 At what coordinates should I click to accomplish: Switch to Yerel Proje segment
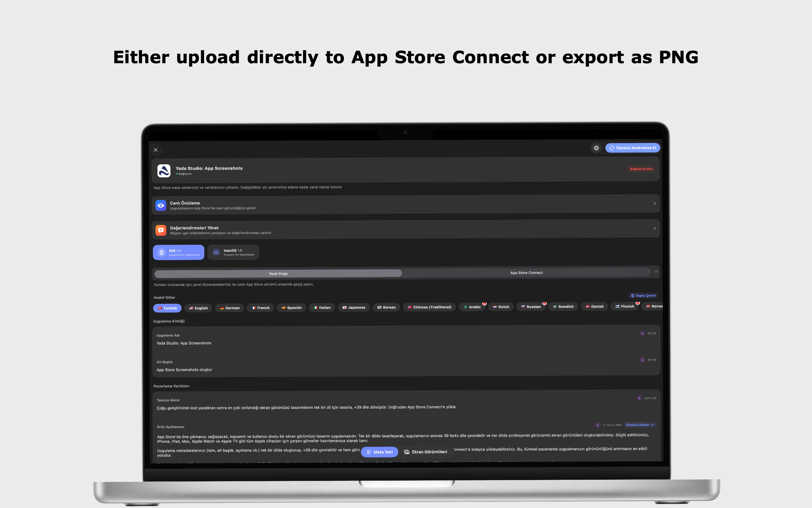[278, 273]
